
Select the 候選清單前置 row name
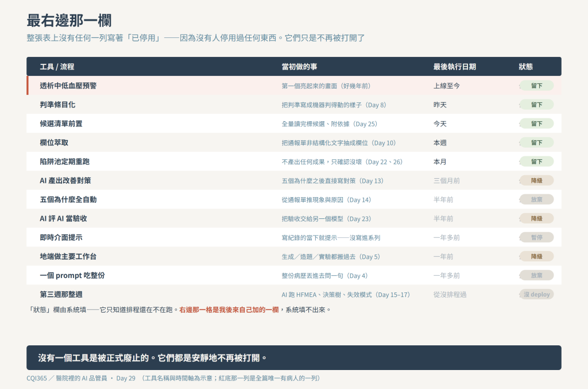(x=61, y=124)
